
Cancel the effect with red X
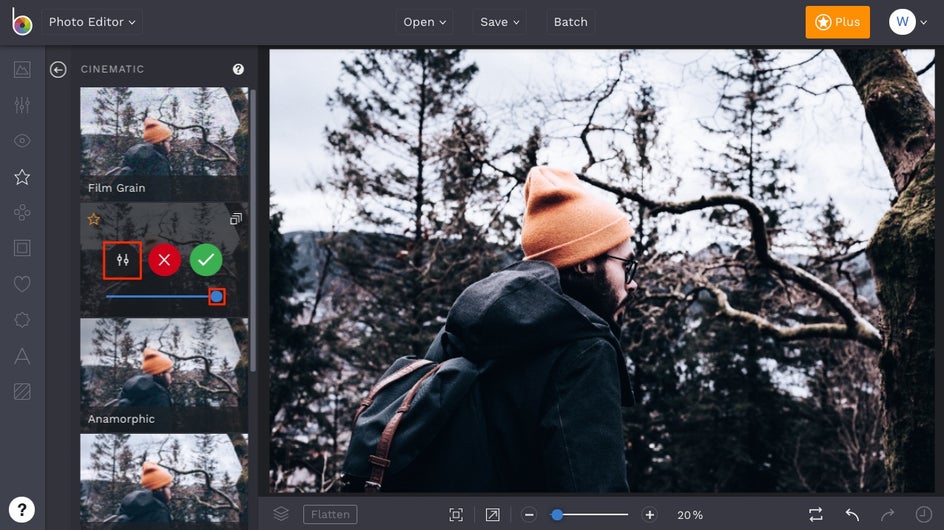tap(164, 260)
